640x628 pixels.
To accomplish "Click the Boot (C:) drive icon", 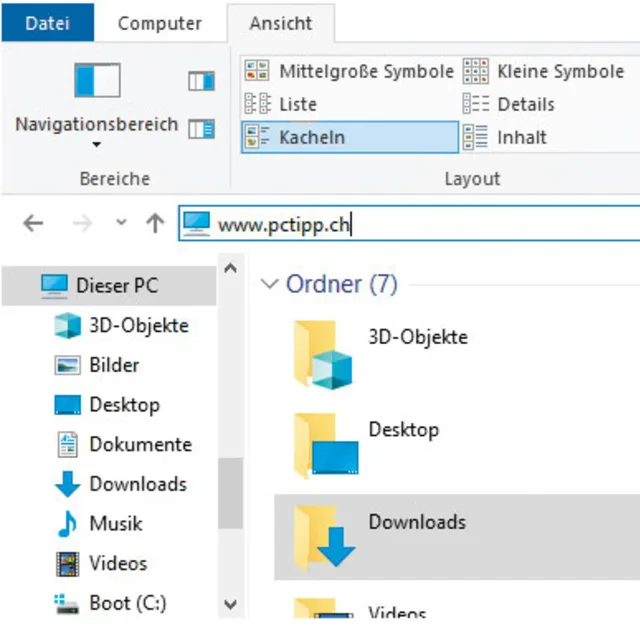I will click(67, 604).
